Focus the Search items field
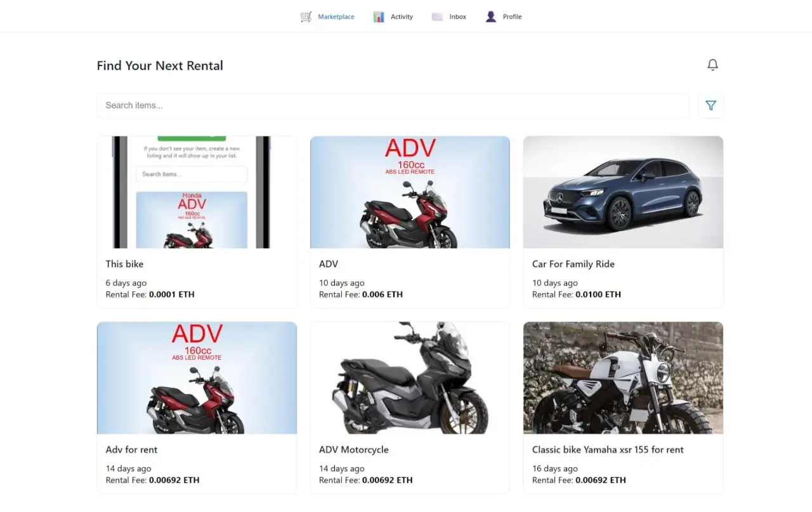 (x=393, y=105)
